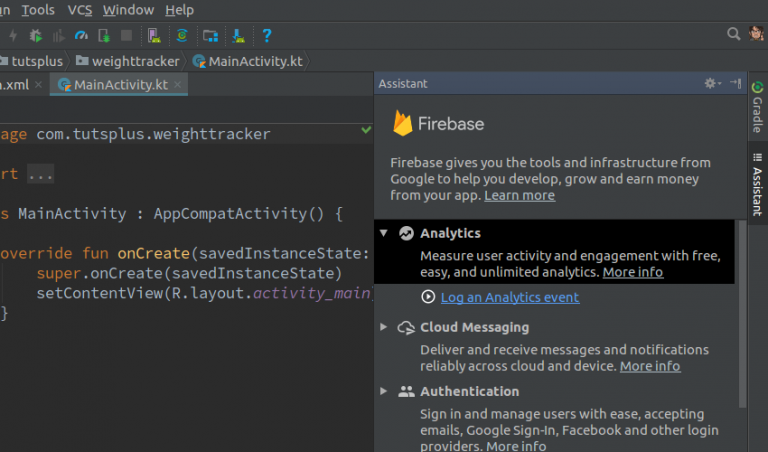This screenshot has width=768, height=452.
Task: Click the Firebase Learn more link
Action: click(x=520, y=195)
